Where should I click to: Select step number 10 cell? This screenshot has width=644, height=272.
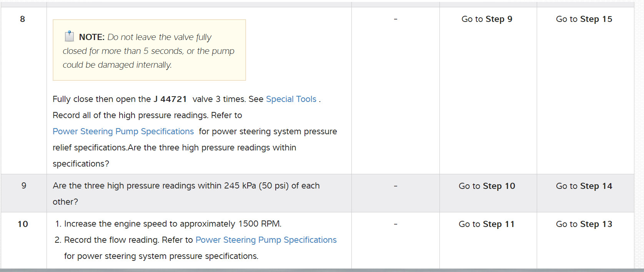(x=23, y=224)
